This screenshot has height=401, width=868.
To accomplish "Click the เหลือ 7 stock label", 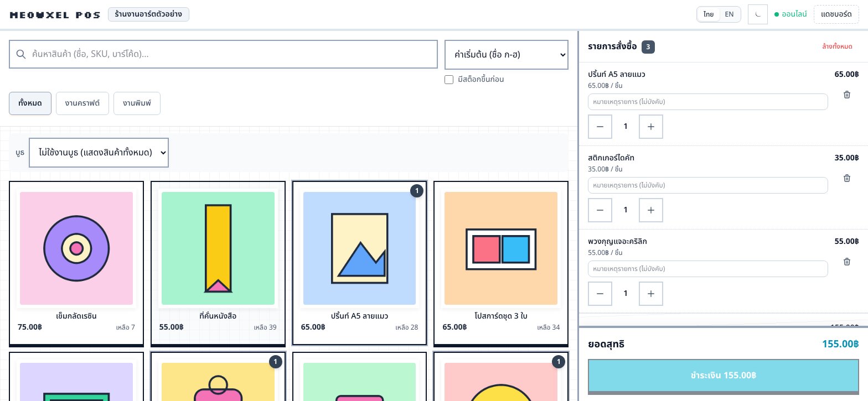I will (126, 327).
